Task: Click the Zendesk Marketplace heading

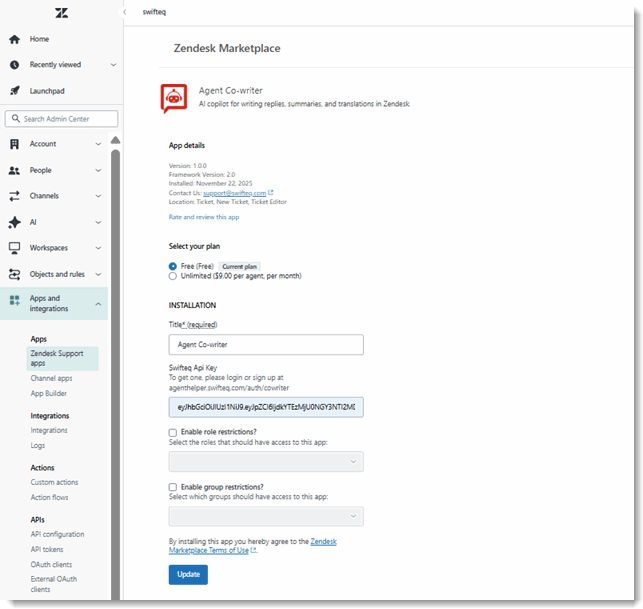Action: [227, 48]
